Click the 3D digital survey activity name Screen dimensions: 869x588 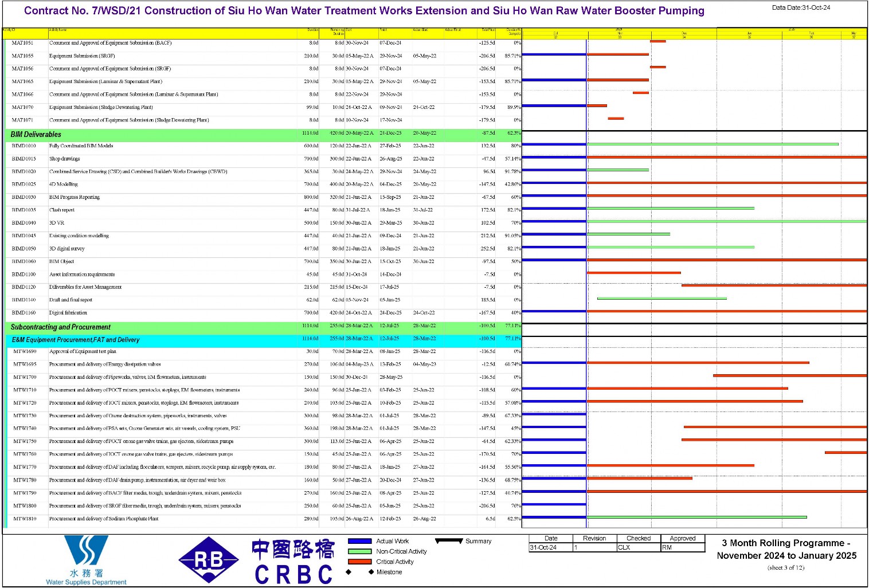pyautogui.click(x=67, y=249)
